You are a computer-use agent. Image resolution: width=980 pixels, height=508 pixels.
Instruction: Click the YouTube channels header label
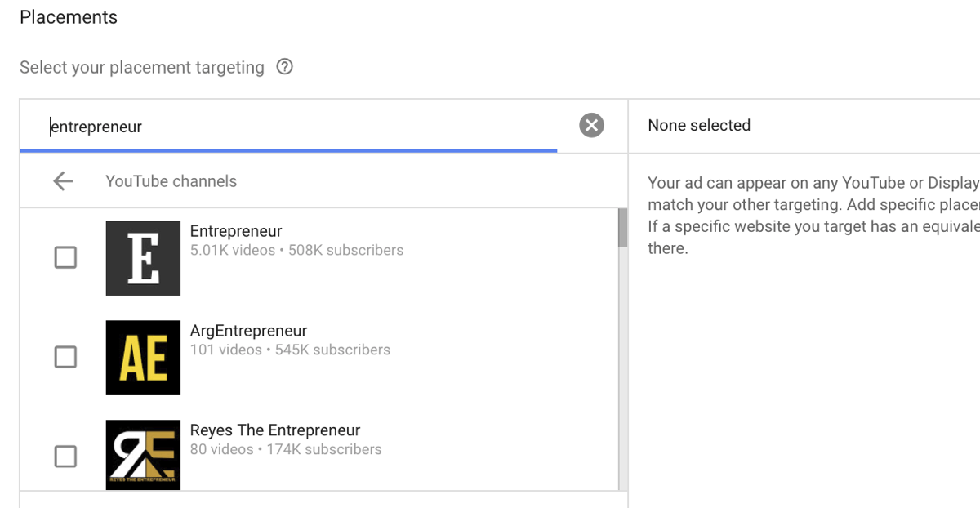coord(171,181)
